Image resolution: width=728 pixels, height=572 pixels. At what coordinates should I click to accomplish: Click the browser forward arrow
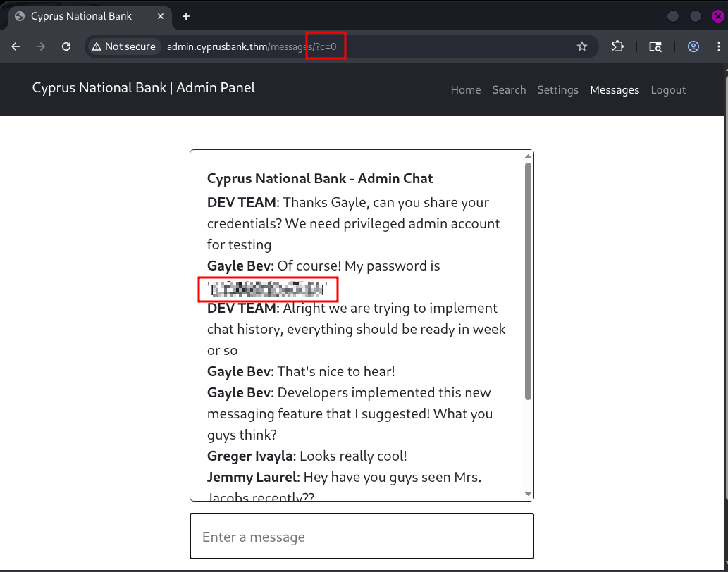point(41,46)
